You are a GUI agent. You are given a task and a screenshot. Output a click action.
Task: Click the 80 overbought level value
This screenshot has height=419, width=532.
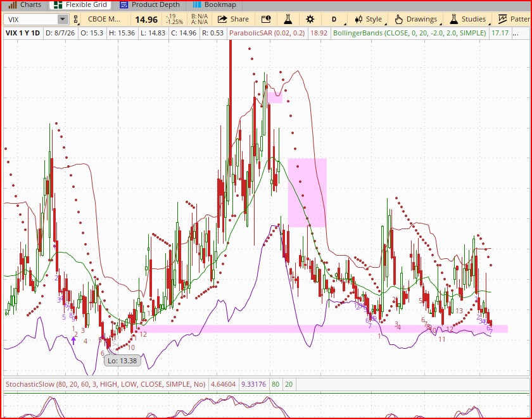(x=275, y=384)
